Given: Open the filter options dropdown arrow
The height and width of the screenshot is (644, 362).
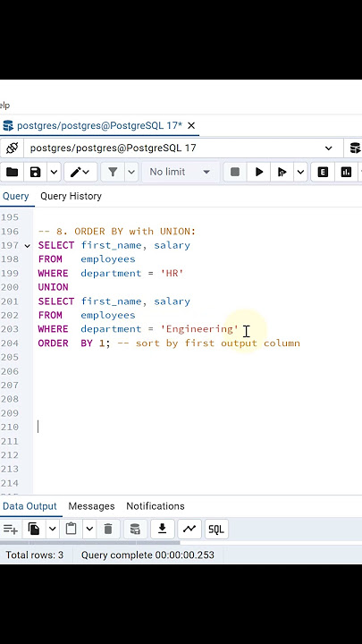Looking at the screenshot, I should (131, 172).
